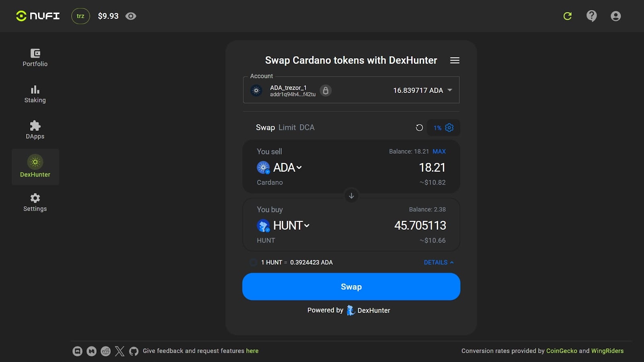Click the ~$10.82 sell value estimate
Image resolution: width=644 pixels, height=362 pixels.
[432, 183]
